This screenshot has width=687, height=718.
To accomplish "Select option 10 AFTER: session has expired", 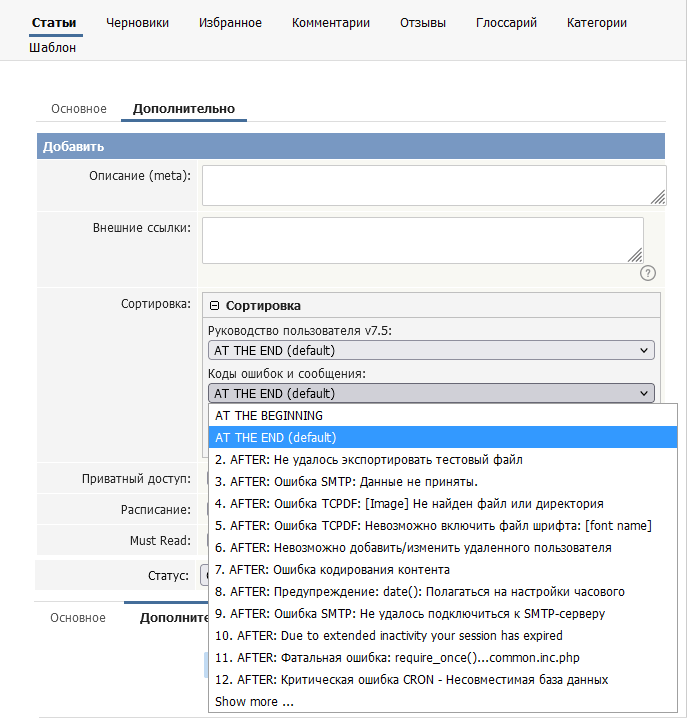I will [x=442, y=636].
